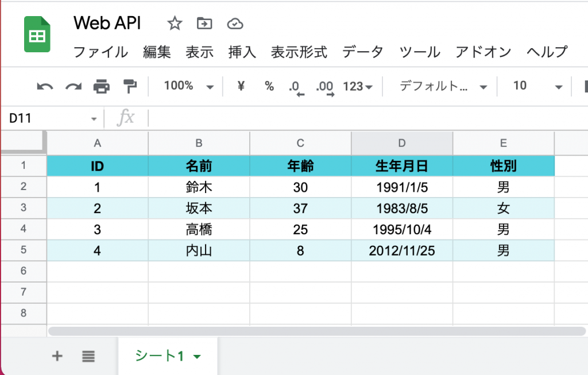
Task: Select the 性別 header cell
Action: [x=504, y=166]
